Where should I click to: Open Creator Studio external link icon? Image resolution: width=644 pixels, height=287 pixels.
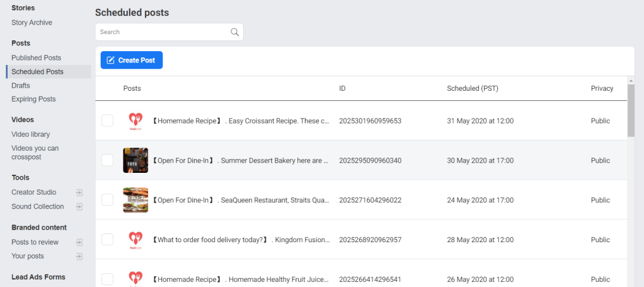coord(79,192)
